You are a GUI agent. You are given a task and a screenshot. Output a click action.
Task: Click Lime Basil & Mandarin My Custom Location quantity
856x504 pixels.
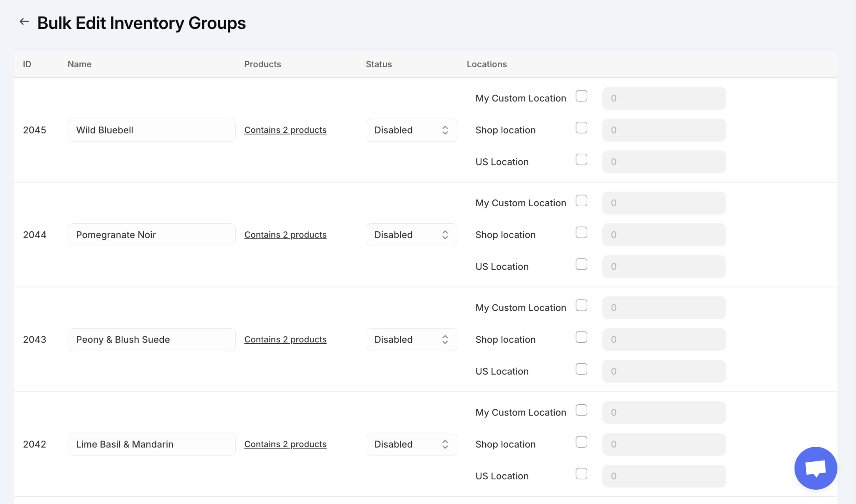(664, 413)
